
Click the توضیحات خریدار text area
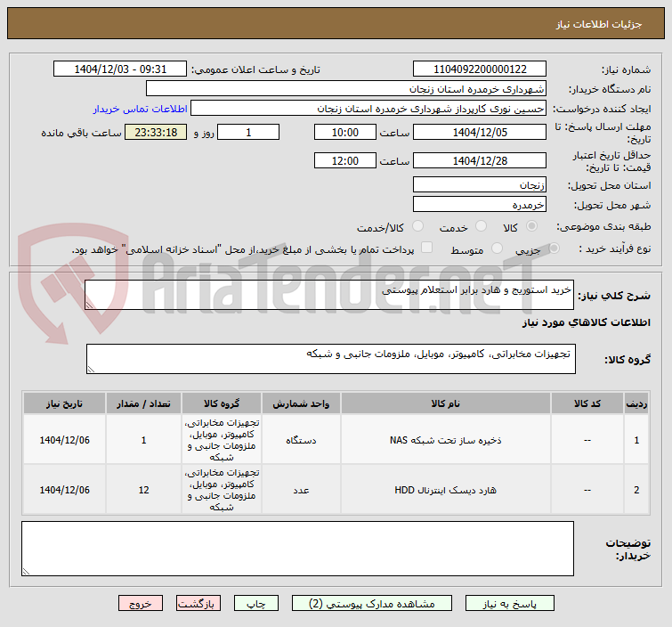pyautogui.click(x=297, y=549)
